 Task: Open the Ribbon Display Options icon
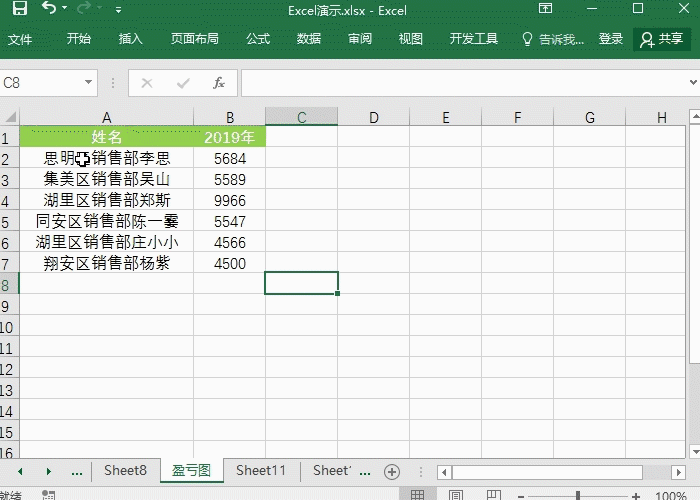545,9
